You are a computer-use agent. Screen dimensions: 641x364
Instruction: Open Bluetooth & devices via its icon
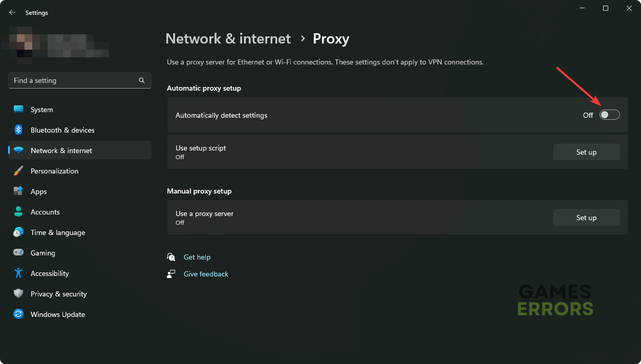coord(18,130)
